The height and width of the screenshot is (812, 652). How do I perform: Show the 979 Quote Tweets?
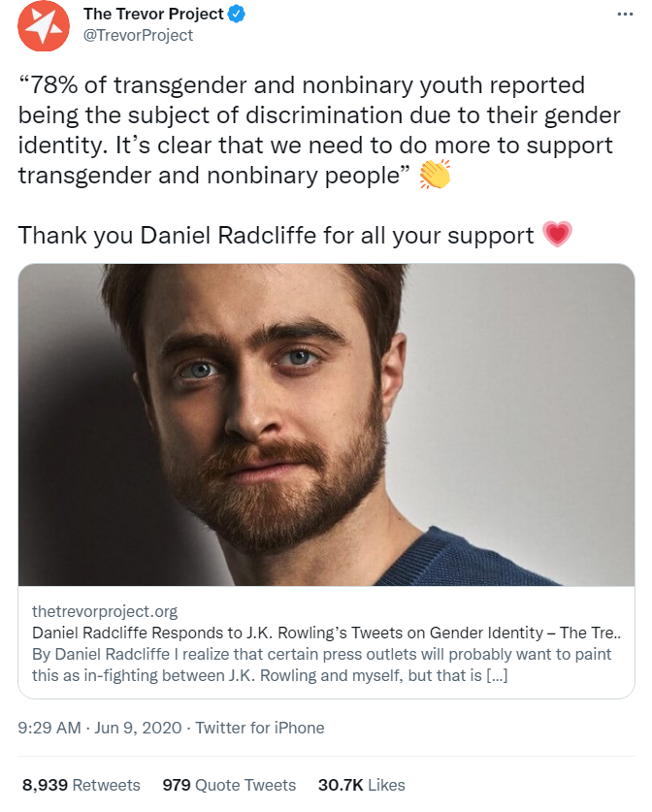(229, 785)
